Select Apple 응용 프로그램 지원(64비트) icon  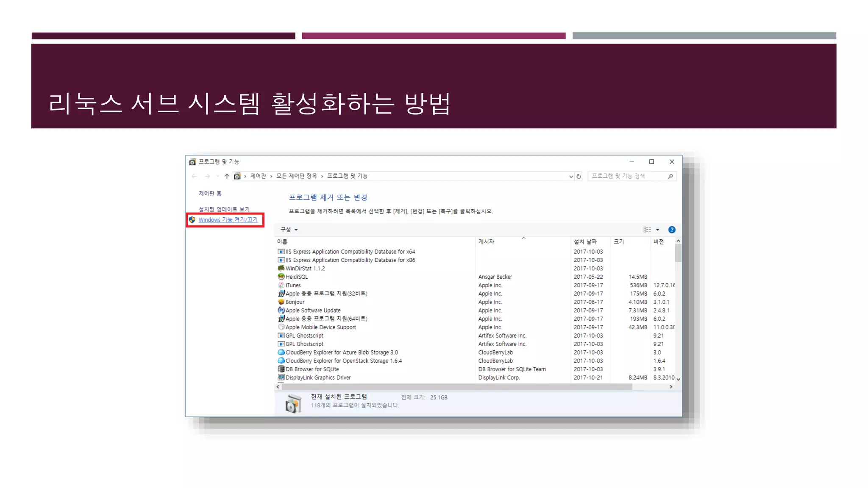point(281,319)
